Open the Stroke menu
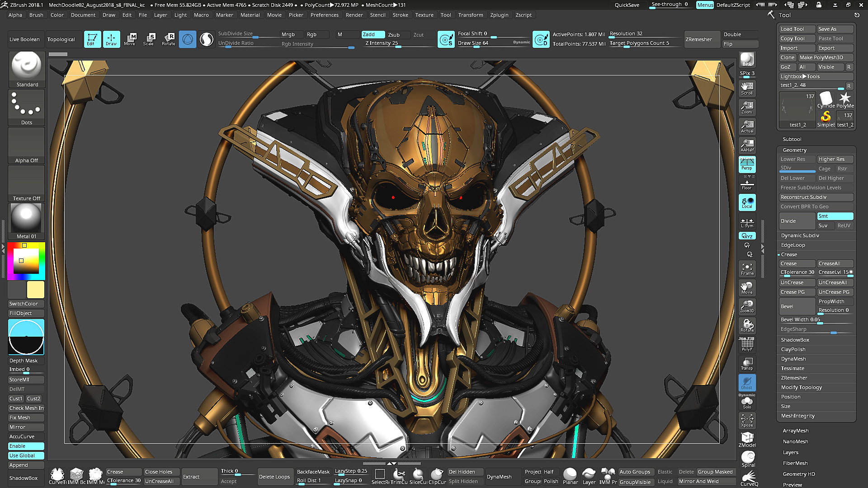This screenshot has width=868, height=488. click(400, 15)
